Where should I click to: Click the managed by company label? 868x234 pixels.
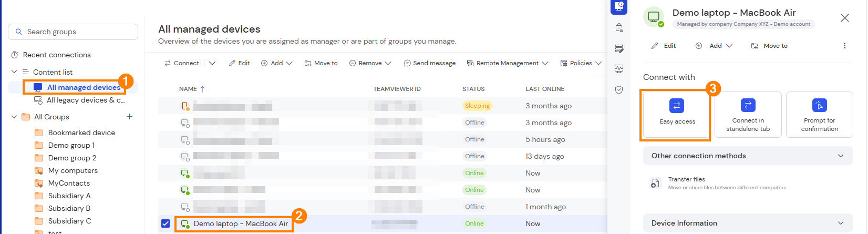[x=743, y=24]
